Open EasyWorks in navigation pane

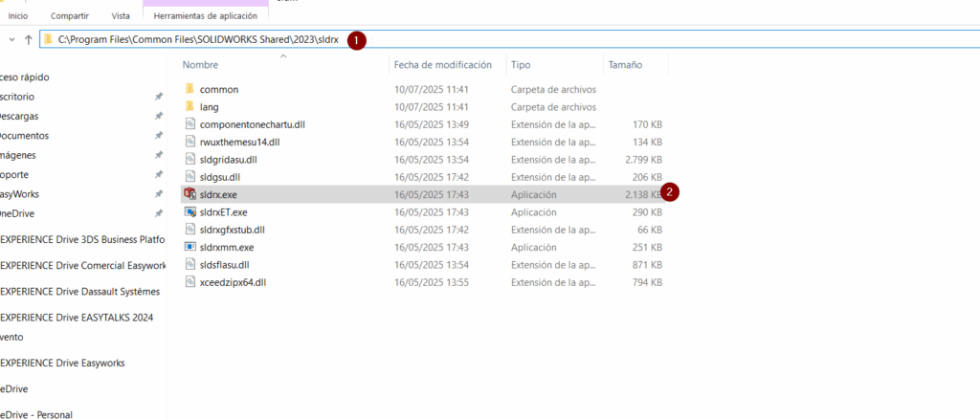pyautogui.click(x=19, y=193)
